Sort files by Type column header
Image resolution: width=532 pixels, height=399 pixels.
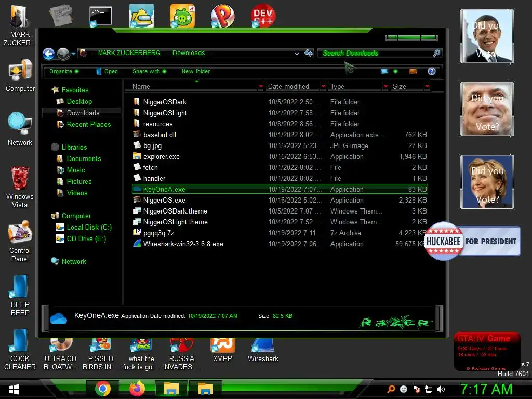pos(355,87)
